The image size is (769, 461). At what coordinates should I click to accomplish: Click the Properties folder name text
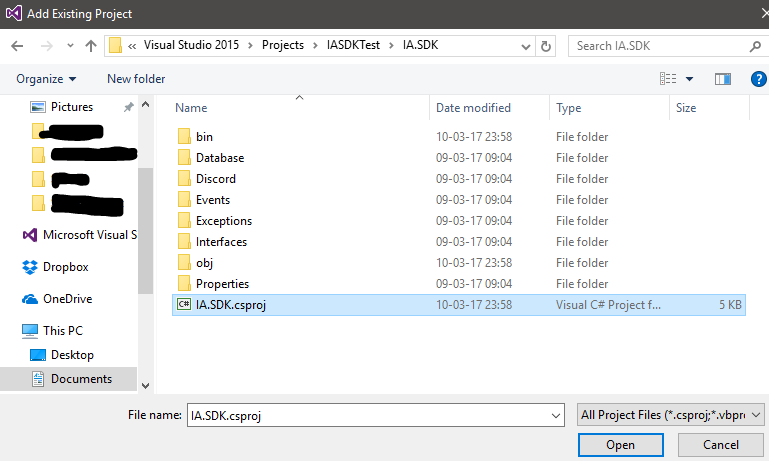(x=222, y=283)
